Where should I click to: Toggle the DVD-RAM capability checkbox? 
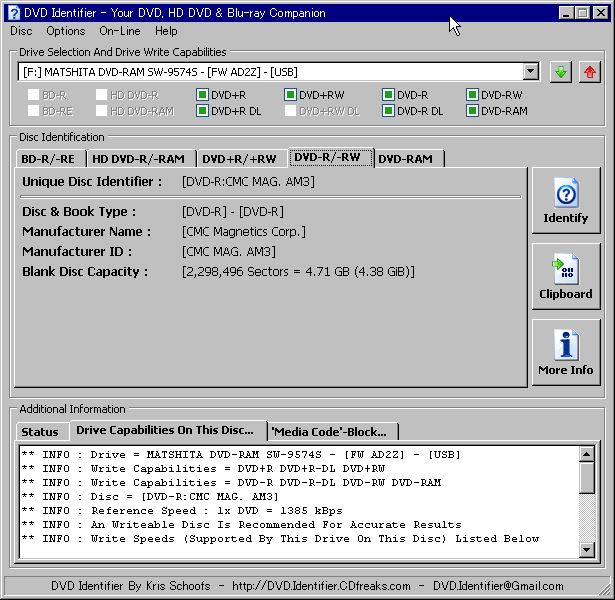click(472, 111)
